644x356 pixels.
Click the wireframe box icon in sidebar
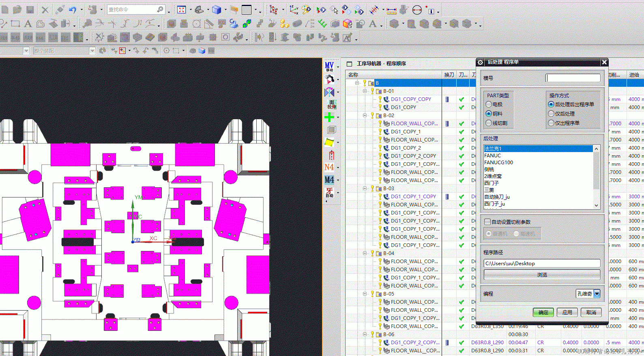331,130
